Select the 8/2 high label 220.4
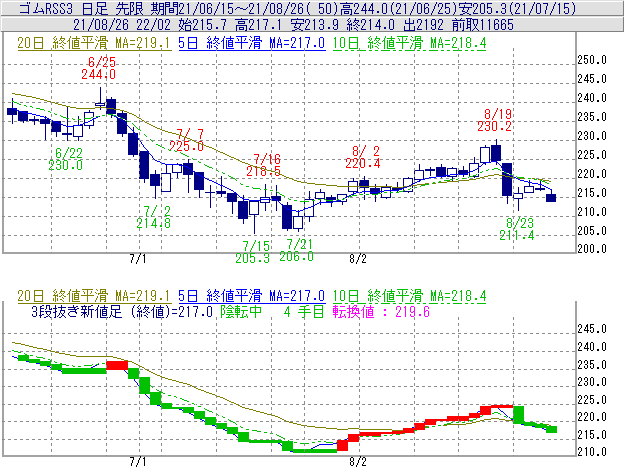This screenshot has width=624, height=475. pyautogui.click(x=363, y=157)
